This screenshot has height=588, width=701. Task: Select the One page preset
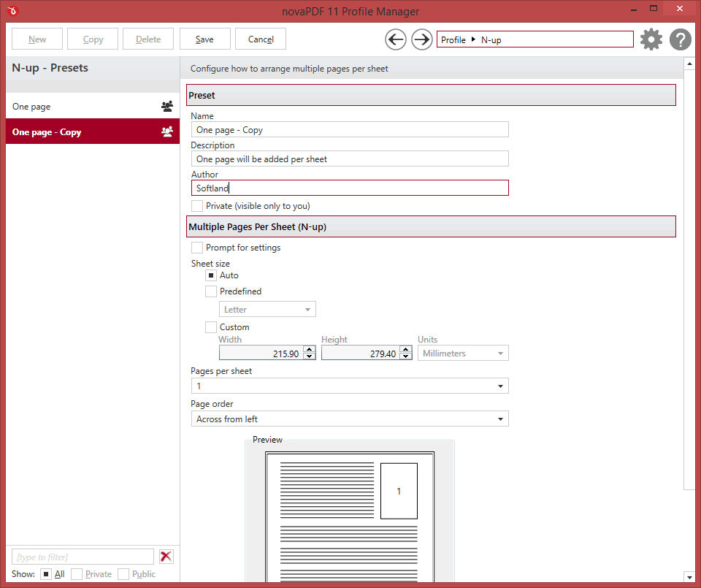[x=93, y=107]
